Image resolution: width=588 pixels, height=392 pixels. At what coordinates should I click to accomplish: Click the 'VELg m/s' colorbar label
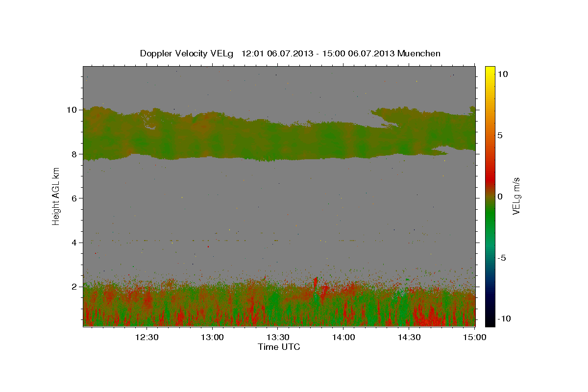click(x=516, y=196)
